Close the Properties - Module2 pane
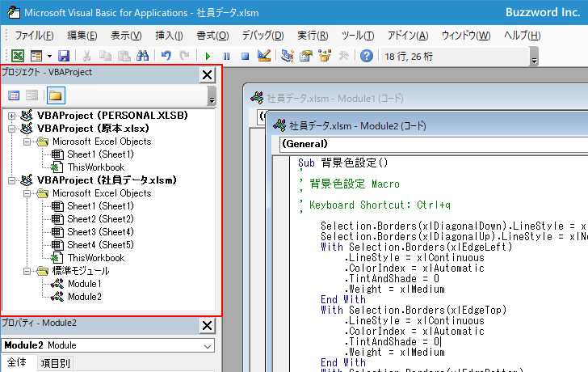The image size is (588, 372). (207, 325)
